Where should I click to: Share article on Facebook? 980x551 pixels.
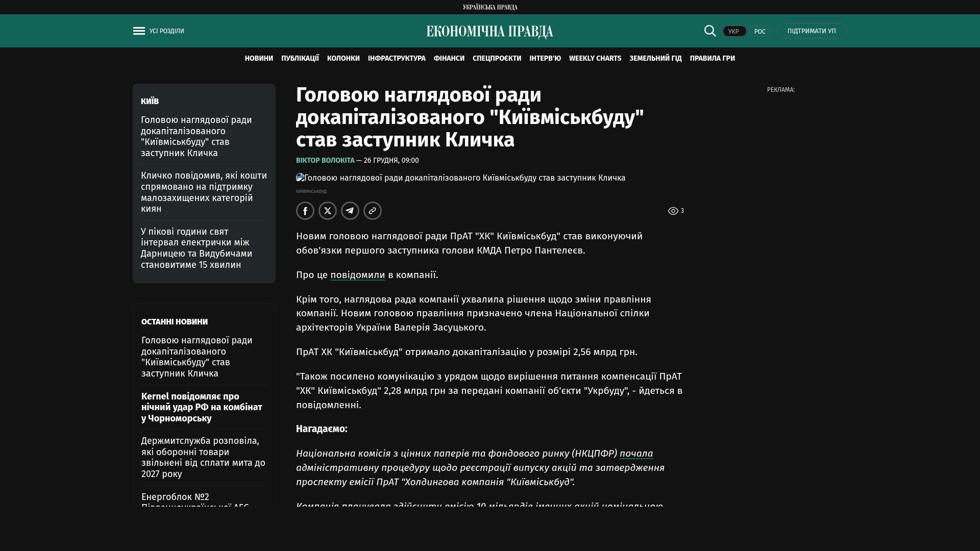(305, 211)
